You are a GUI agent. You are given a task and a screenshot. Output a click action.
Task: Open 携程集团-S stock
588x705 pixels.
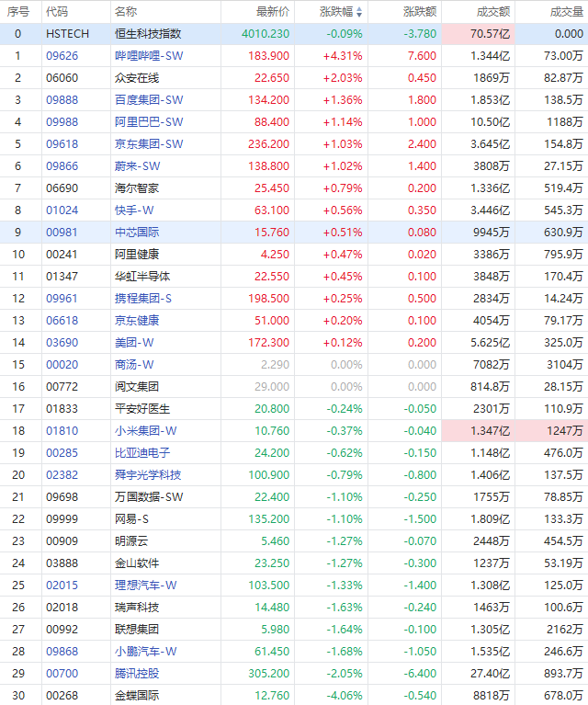(143, 298)
